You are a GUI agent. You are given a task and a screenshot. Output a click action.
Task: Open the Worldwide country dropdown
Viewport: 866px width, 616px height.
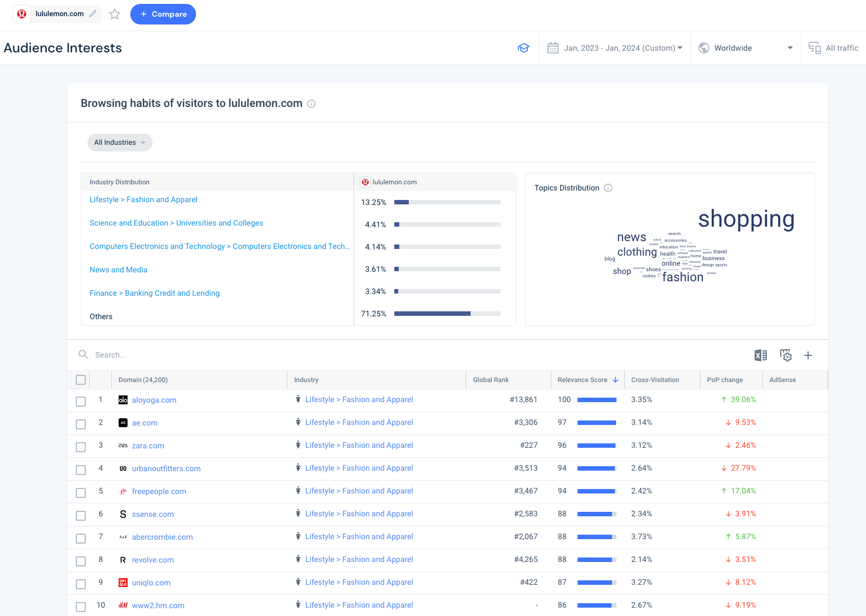[746, 48]
